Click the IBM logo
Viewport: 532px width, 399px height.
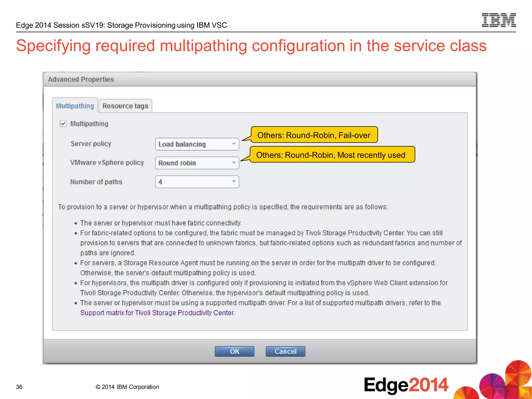pos(499,20)
